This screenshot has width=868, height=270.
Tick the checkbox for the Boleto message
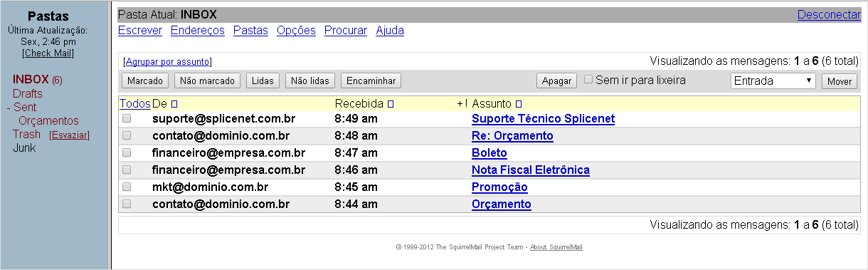[127, 152]
